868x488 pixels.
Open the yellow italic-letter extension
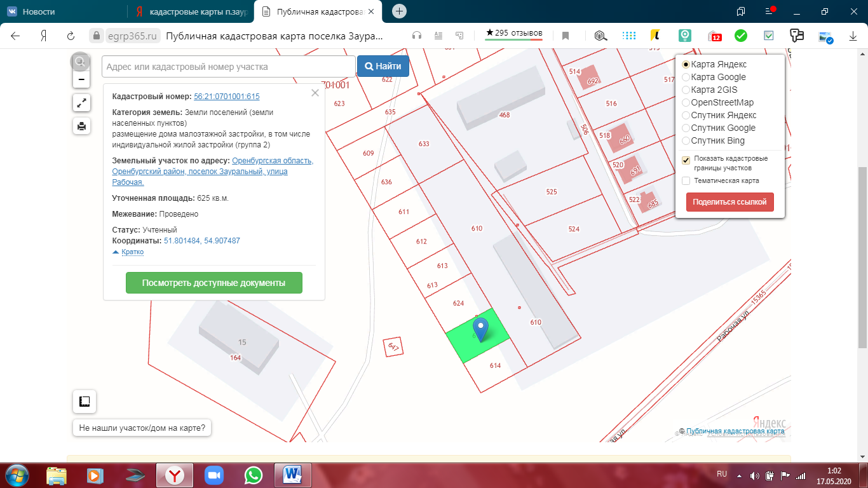coord(654,36)
